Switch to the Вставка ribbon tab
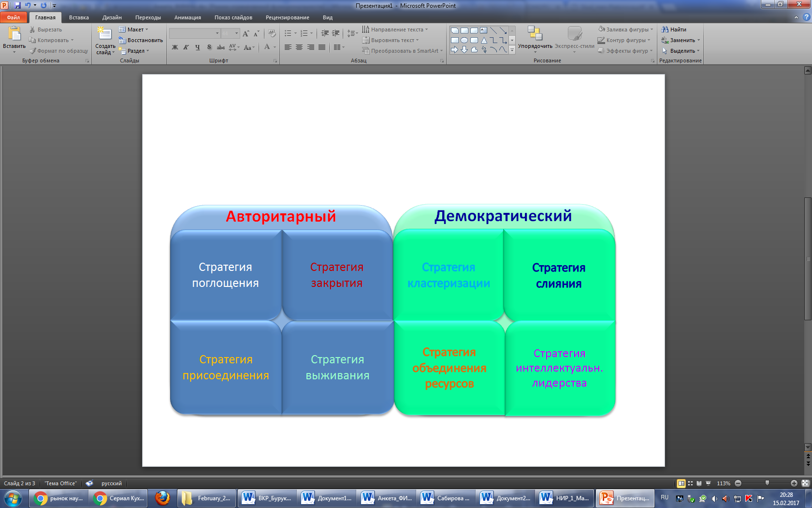 pos(79,17)
